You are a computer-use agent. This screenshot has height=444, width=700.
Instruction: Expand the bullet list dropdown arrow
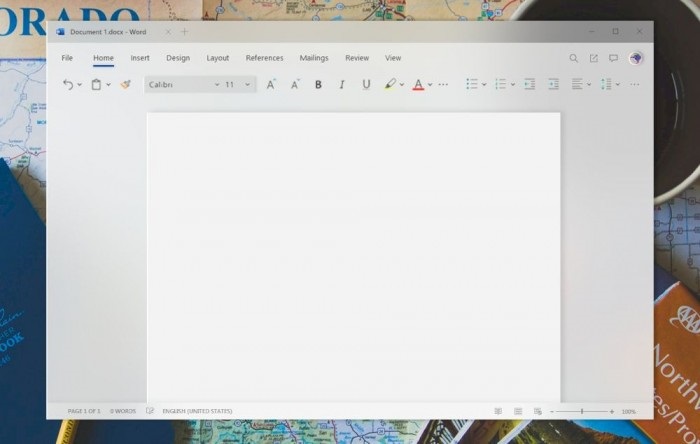[484, 85]
